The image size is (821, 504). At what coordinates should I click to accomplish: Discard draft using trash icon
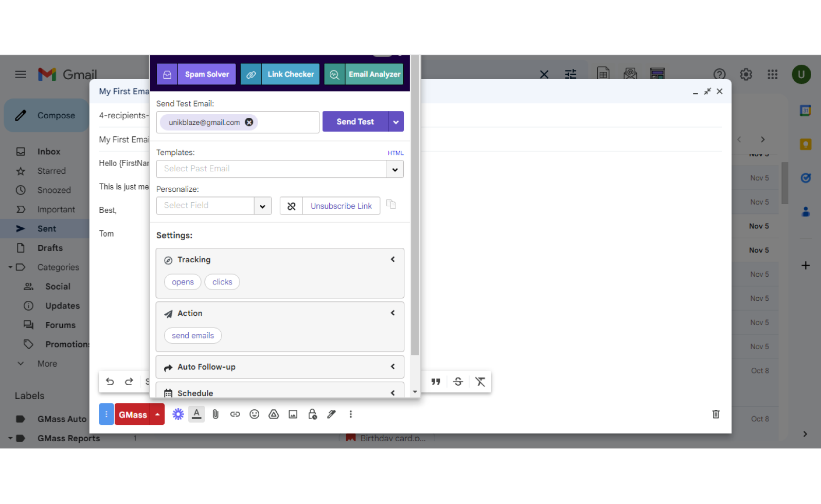[716, 415]
